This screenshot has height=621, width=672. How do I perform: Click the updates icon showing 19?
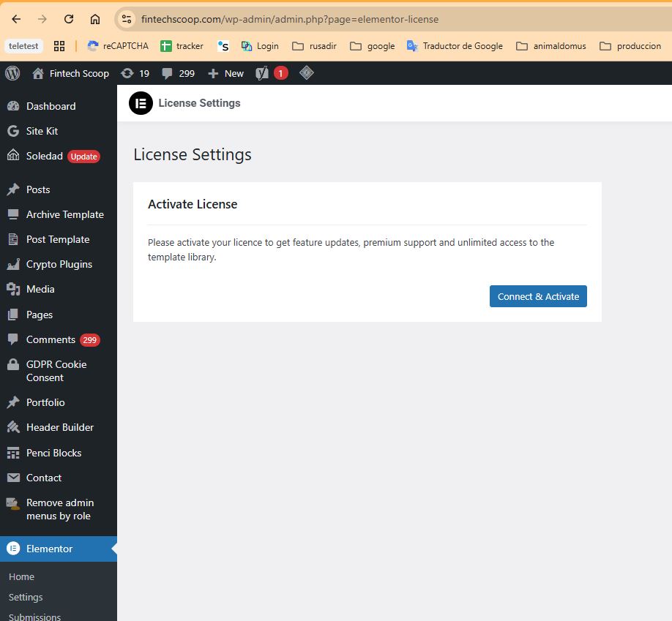tap(135, 73)
